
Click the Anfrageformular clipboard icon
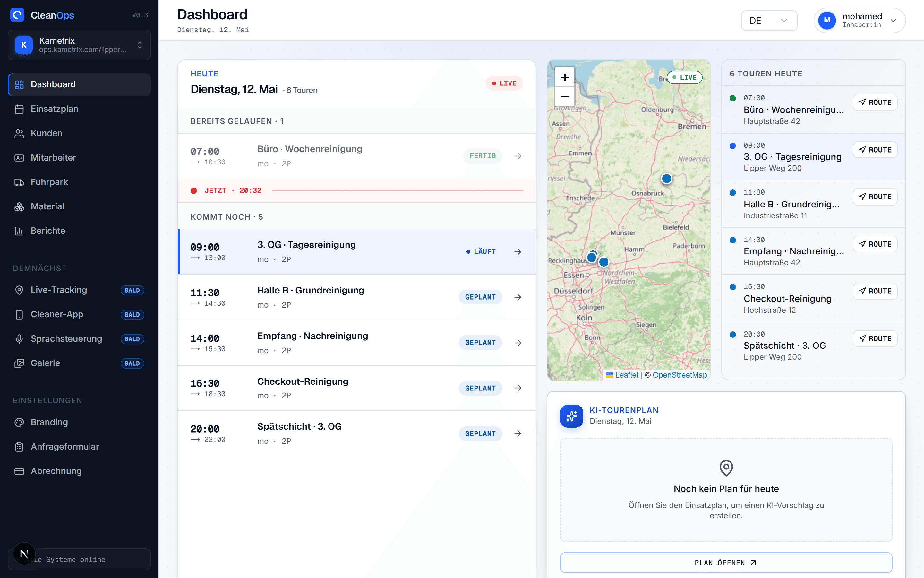(19, 447)
